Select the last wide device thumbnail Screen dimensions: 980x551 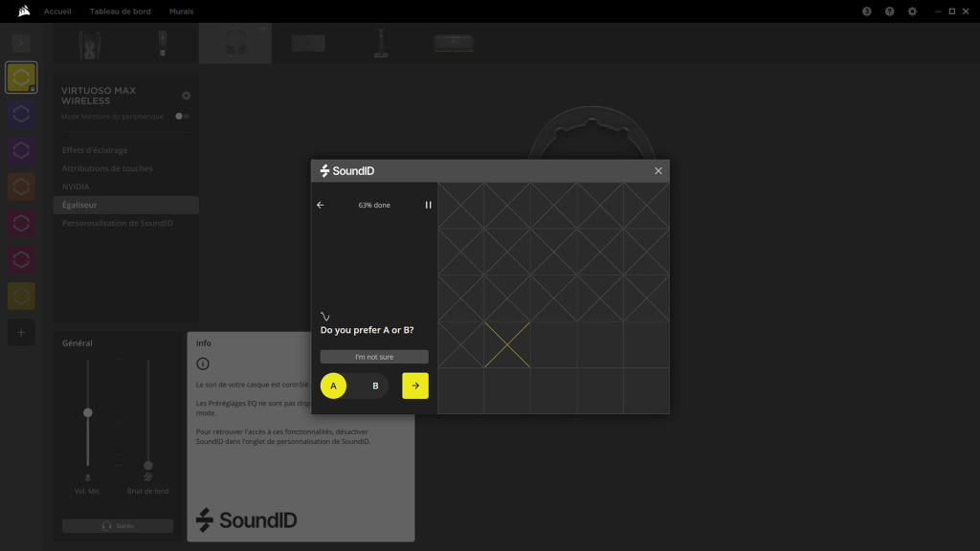(454, 43)
